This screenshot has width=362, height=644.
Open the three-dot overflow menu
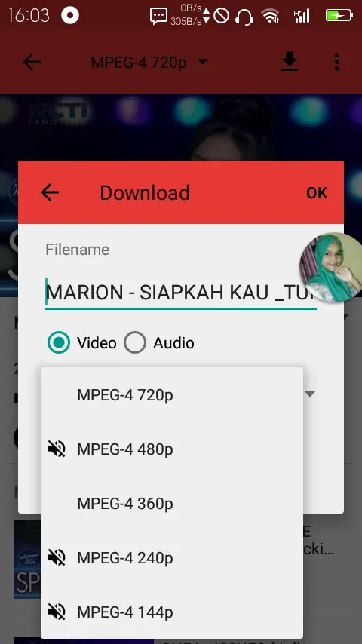pyautogui.click(x=337, y=62)
